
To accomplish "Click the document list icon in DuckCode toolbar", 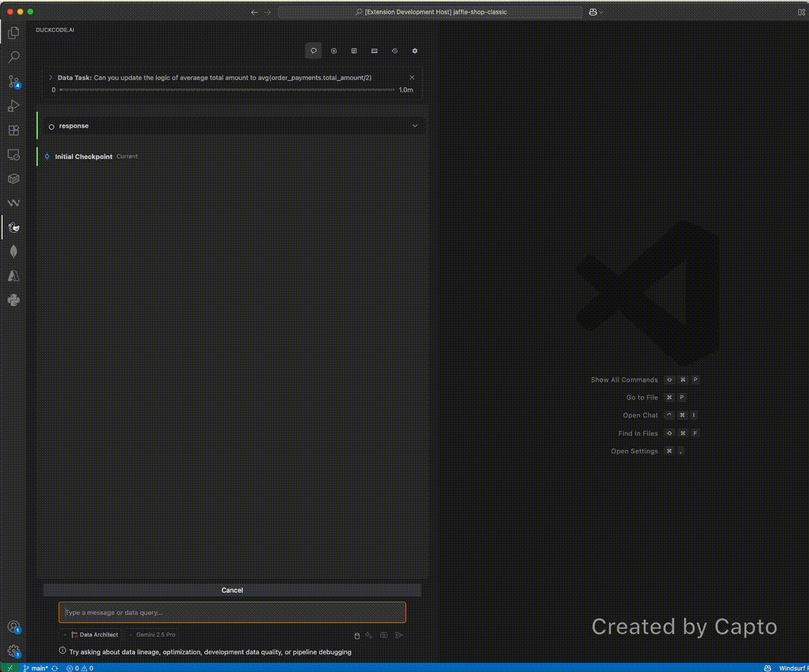I will click(354, 51).
